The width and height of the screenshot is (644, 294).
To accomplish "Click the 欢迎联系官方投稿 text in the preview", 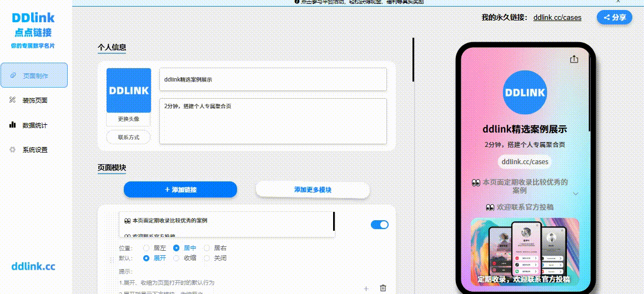I will (520, 207).
